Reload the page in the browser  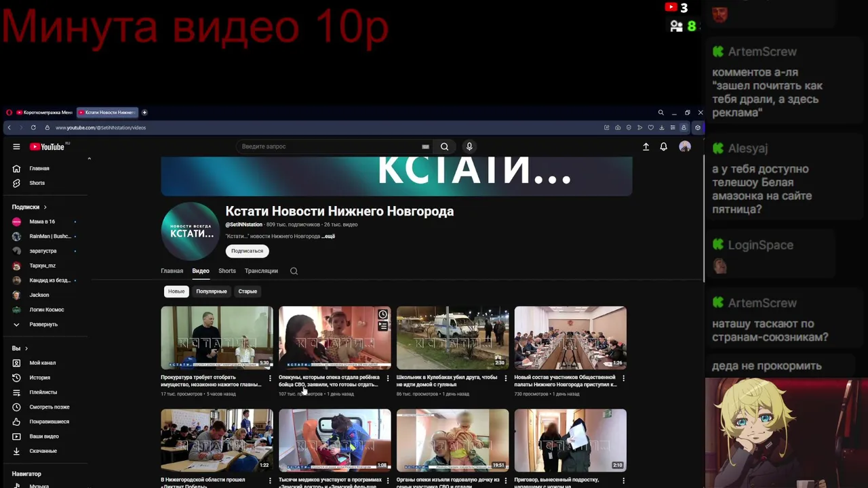click(33, 127)
